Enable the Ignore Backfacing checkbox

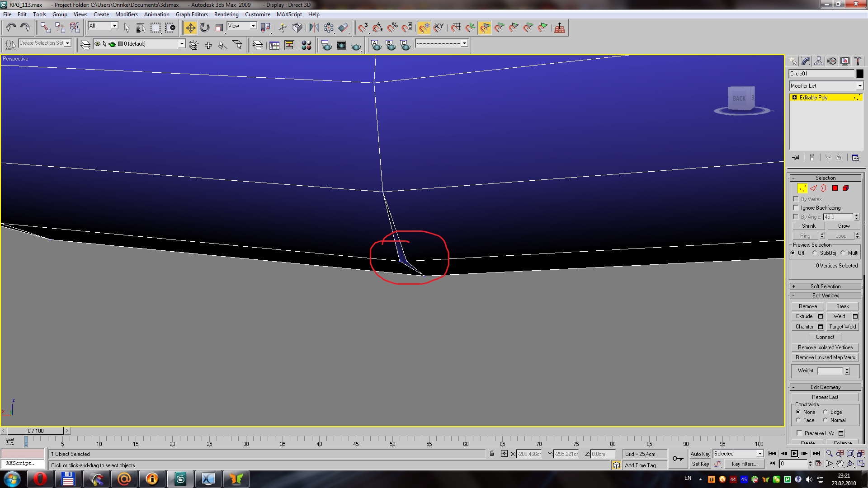[796, 208]
